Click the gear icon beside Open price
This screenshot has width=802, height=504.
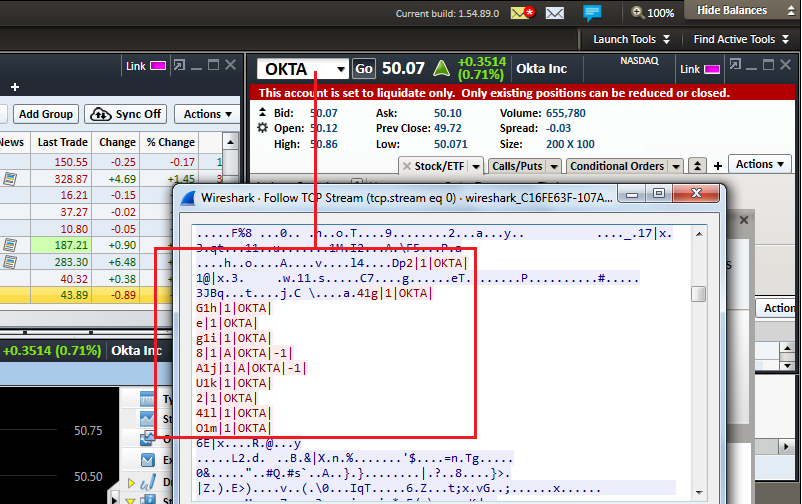pos(262,128)
